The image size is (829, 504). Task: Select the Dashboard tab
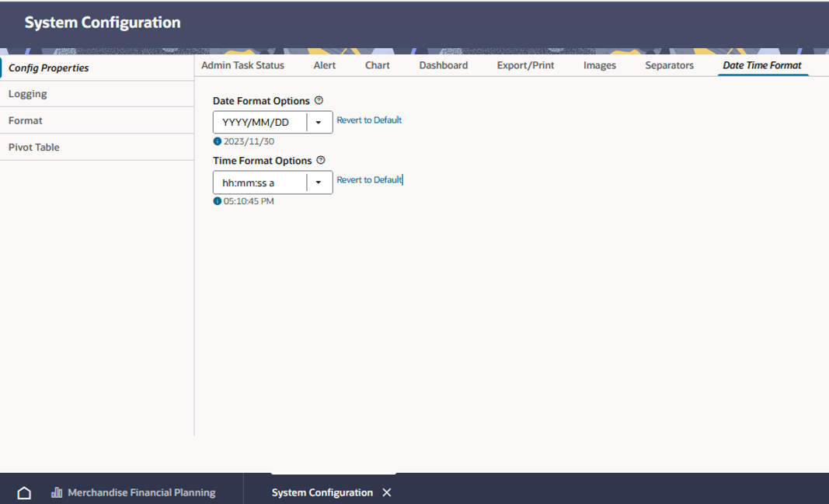[x=444, y=65]
